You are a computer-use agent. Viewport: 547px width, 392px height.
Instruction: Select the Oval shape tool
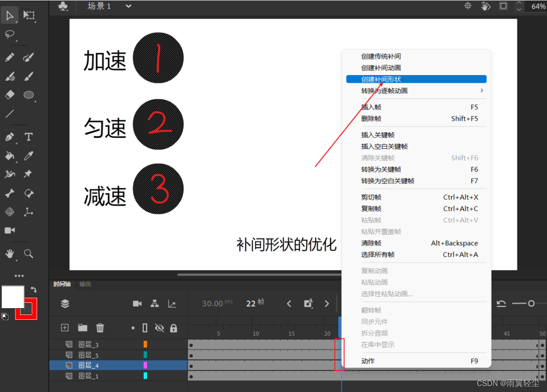pyautogui.click(x=28, y=95)
